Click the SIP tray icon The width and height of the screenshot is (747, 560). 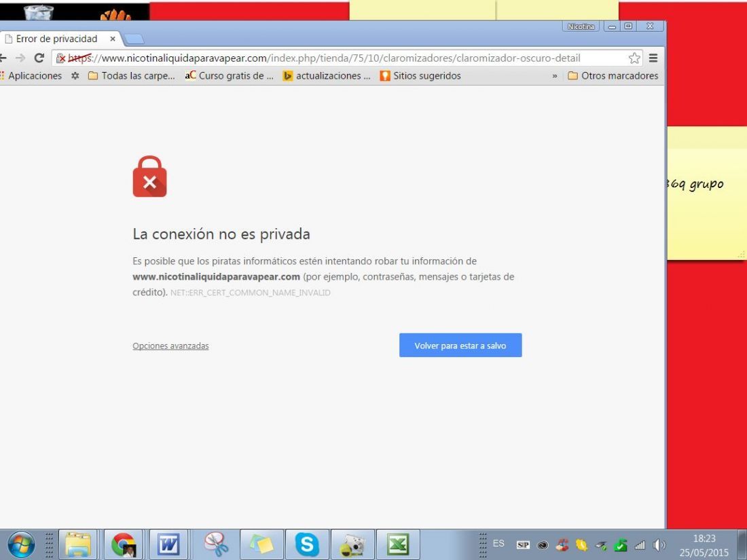[x=523, y=545]
